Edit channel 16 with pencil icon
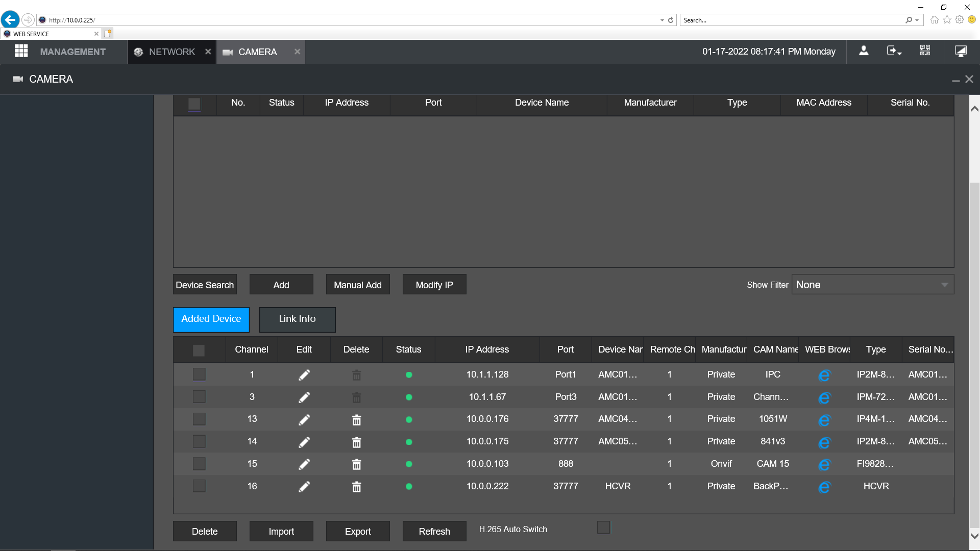Screen dimensions: 980x551 coord(304,487)
